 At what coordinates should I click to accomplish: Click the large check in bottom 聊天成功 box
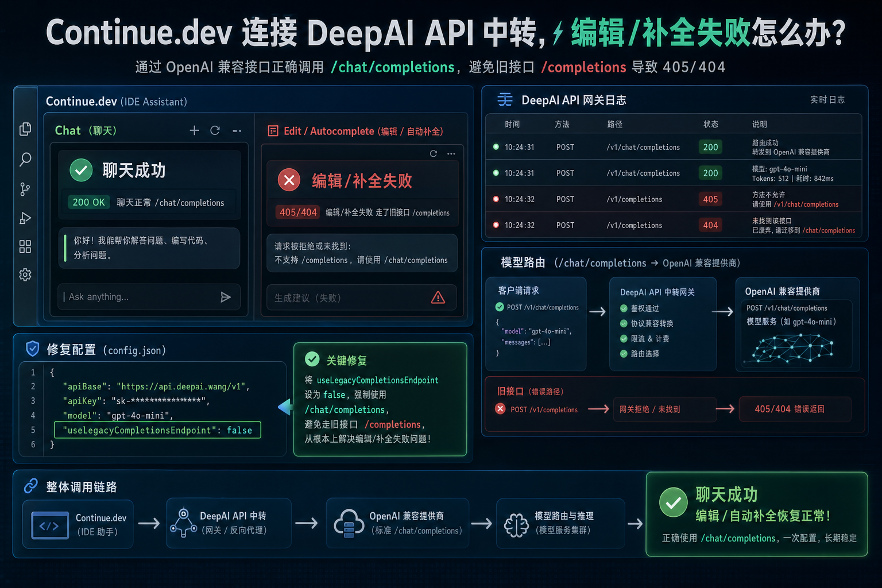click(x=674, y=502)
